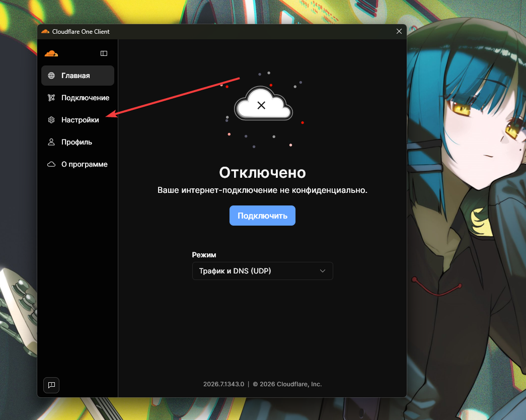
Task: Click the person icon beside Профиль
Action: coord(51,142)
